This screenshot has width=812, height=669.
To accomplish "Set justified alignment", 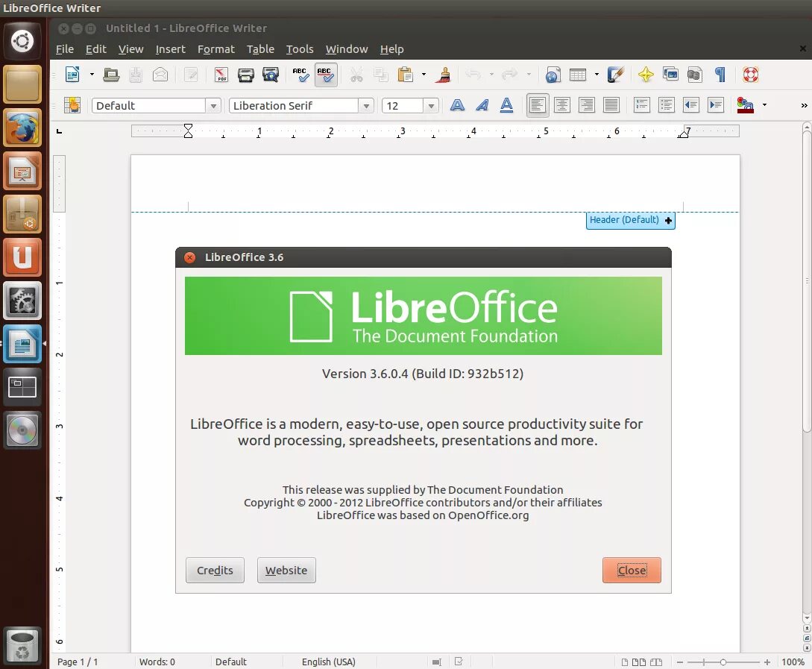I will tap(611, 105).
